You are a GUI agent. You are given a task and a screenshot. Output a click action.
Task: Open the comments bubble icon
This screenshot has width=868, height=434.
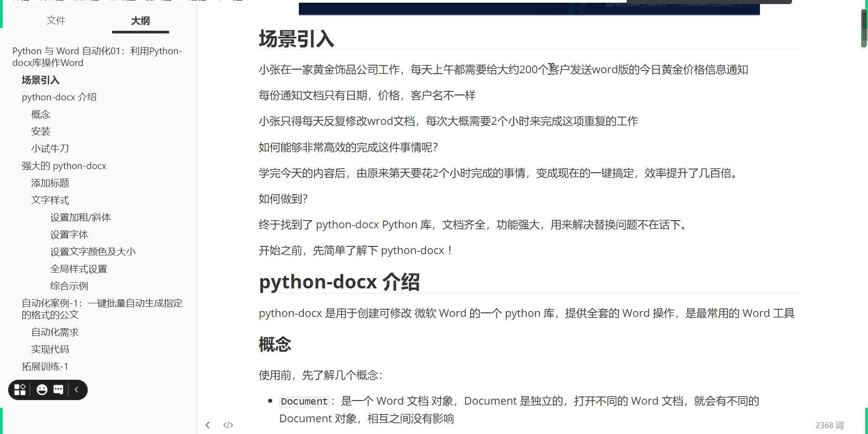tap(58, 390)
